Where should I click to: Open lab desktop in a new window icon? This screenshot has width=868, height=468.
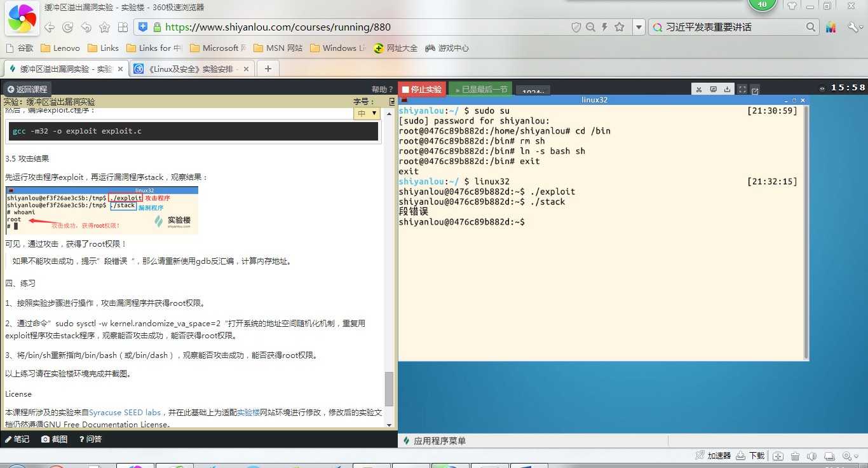[x=755, y=90]
